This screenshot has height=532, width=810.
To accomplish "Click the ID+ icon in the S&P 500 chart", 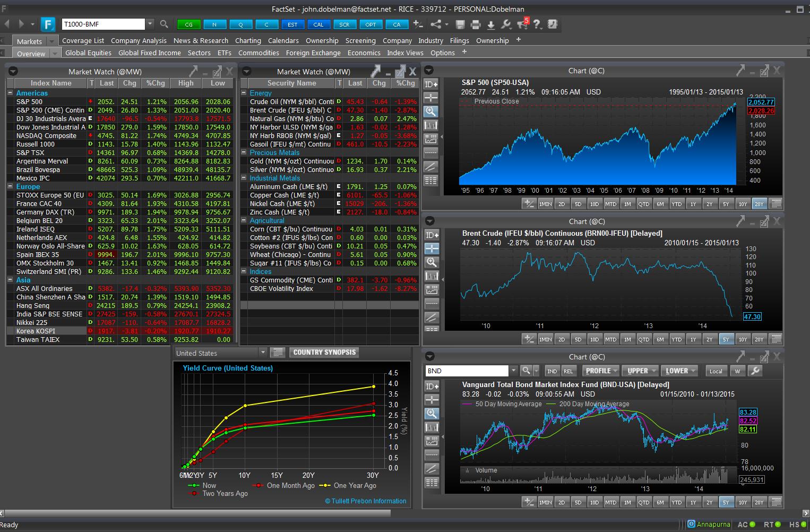I will tap(431, 84).
